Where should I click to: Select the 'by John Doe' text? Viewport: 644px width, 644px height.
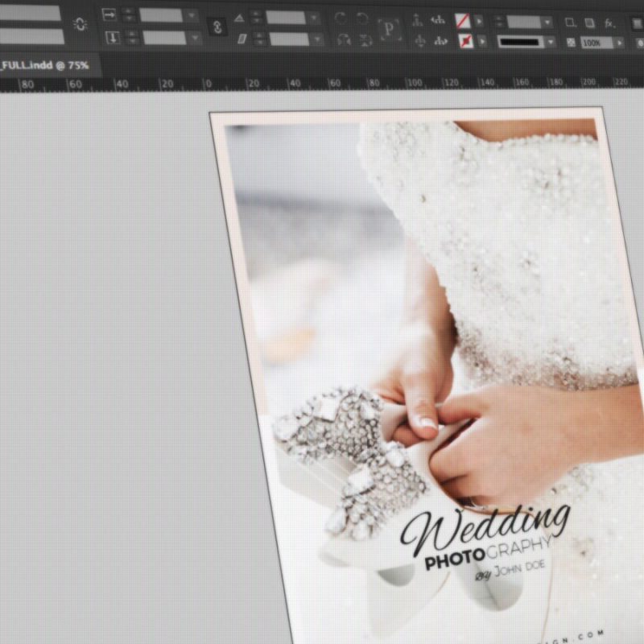coord(510,572)
